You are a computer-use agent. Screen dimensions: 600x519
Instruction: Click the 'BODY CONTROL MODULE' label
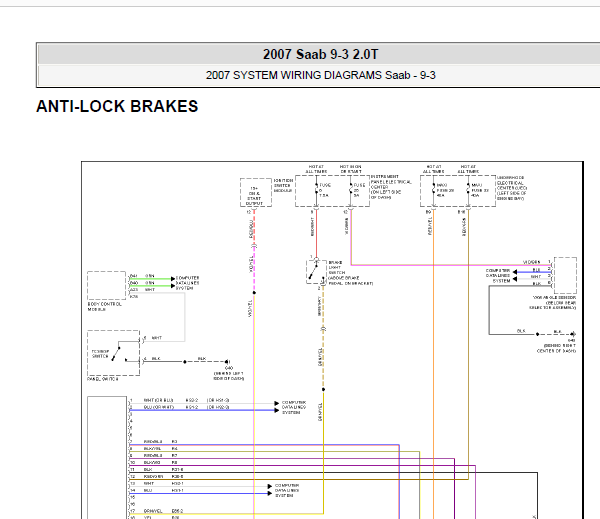(x=104, y=307)
